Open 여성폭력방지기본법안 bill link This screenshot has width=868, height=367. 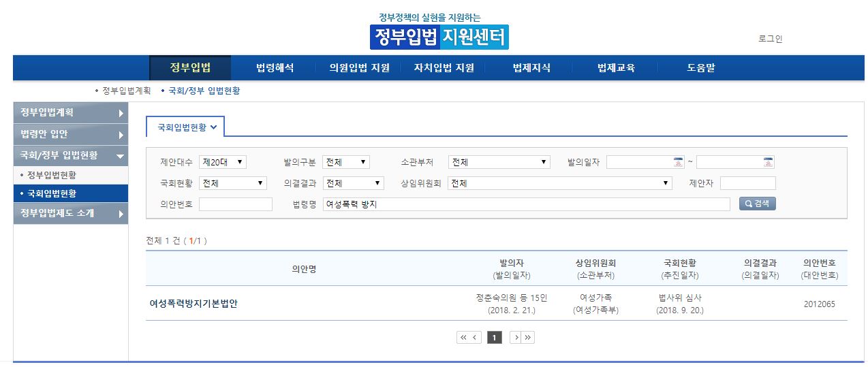point(193,304)
